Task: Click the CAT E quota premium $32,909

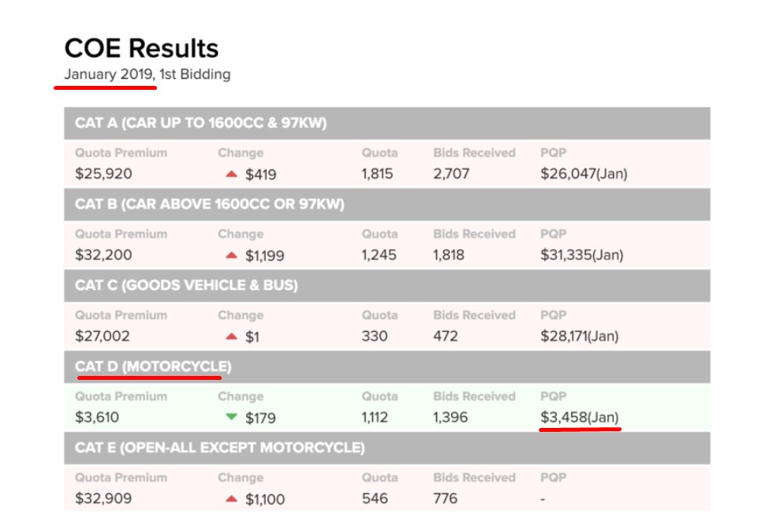Action: tap(103, 499)
